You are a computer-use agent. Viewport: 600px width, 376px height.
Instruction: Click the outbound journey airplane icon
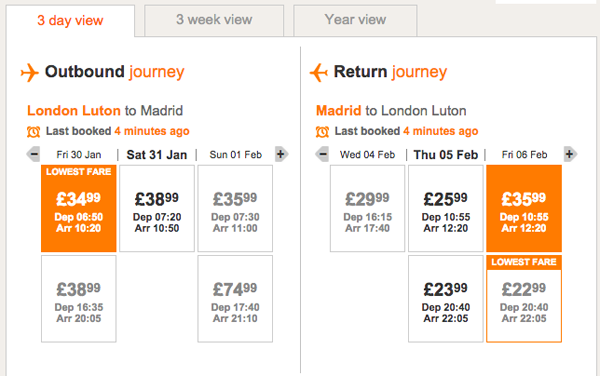click(30, 72)
